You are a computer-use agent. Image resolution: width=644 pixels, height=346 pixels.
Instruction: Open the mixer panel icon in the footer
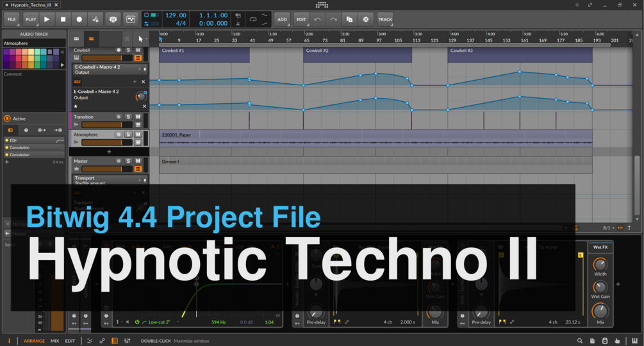tap(128, 341)
